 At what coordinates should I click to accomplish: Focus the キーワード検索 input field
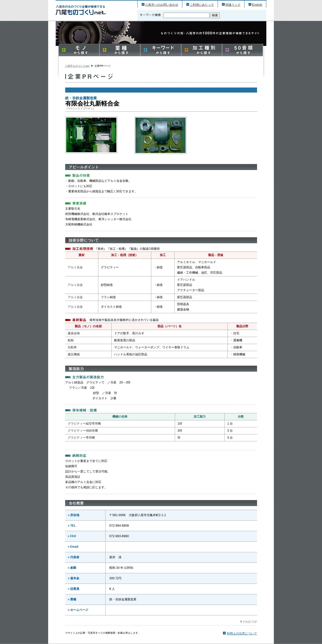point(186,15)
